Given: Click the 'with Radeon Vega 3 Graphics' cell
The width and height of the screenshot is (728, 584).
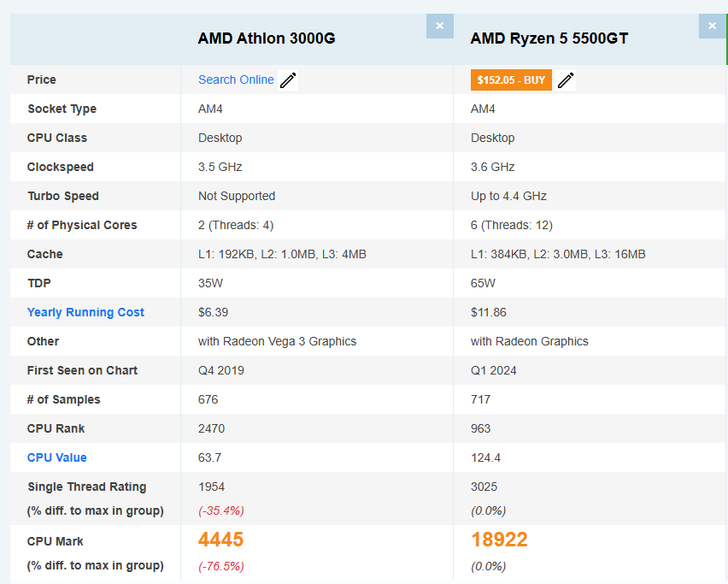Looking at the screenshot, I should tap(277, 341).
